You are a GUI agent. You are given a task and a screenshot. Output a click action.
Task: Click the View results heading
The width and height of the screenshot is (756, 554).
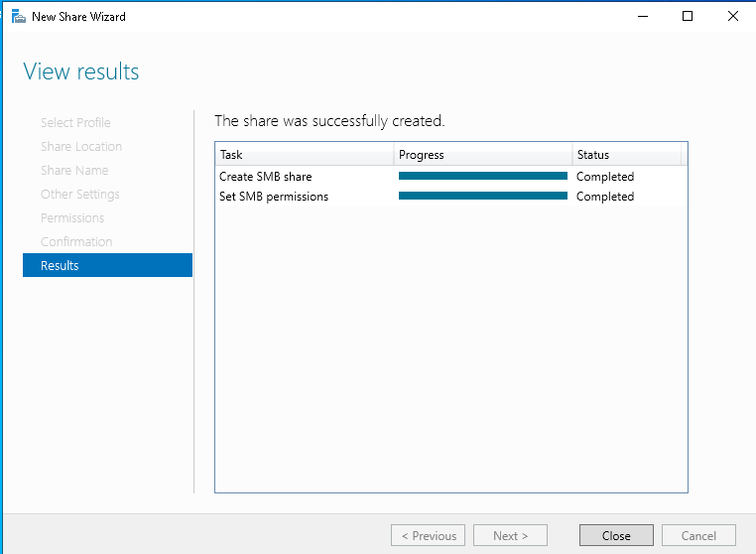(81, 71)
